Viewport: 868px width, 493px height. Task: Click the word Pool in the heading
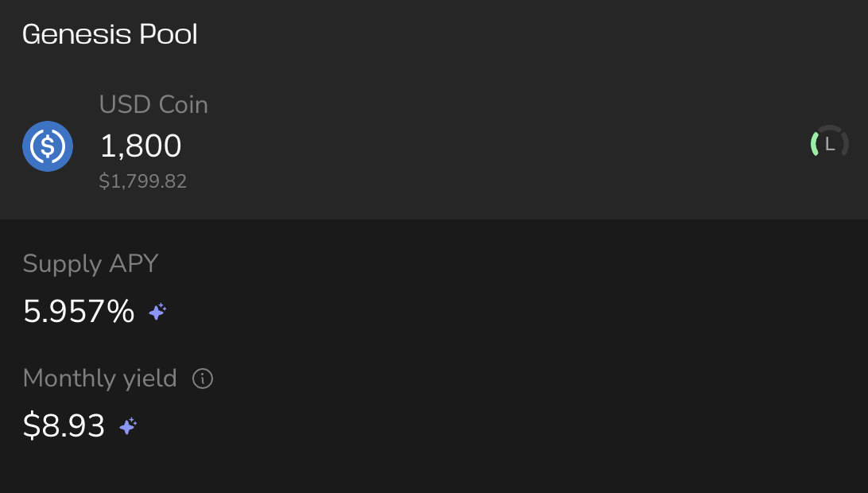coord(168,34)
